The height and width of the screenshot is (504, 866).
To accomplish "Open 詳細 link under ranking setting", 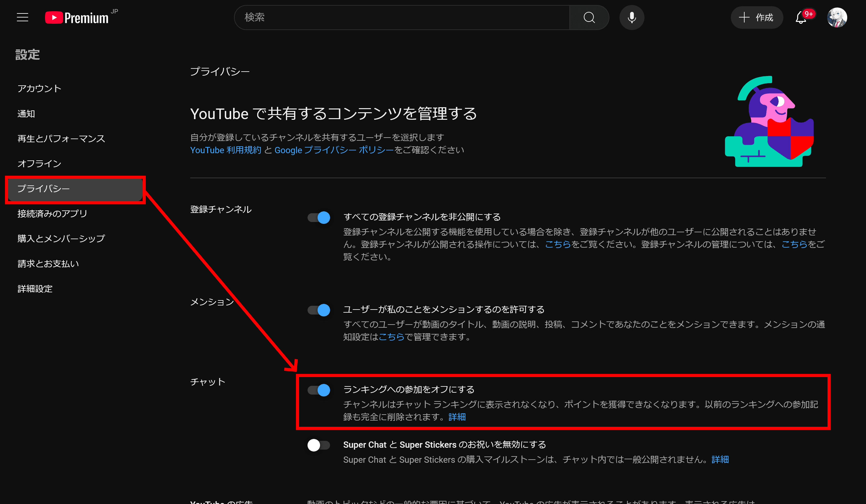I will coord(457,417).
